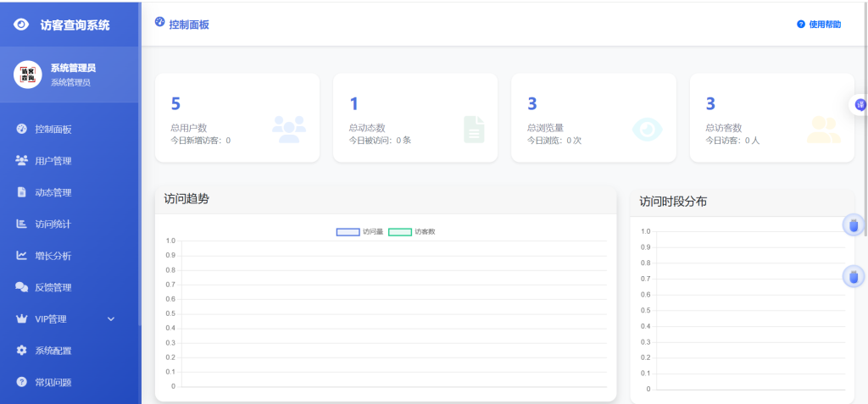
Task: Click the 总动态数 label
Action: click(367, 128)
